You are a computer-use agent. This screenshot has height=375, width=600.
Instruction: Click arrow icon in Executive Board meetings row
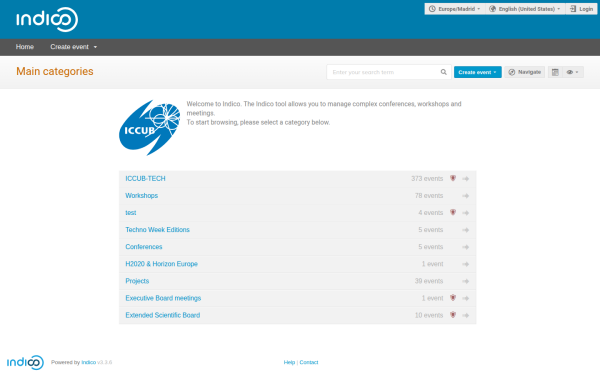click(466, 298)
